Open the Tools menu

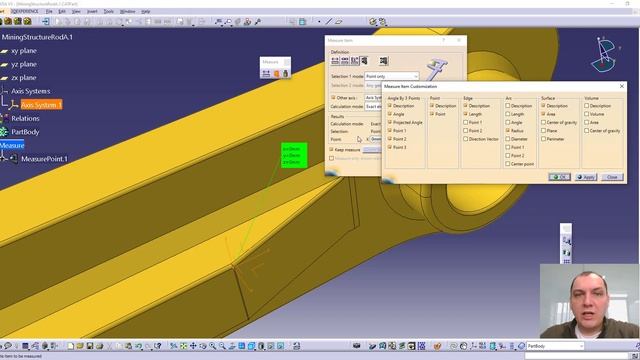pos(109,11)
